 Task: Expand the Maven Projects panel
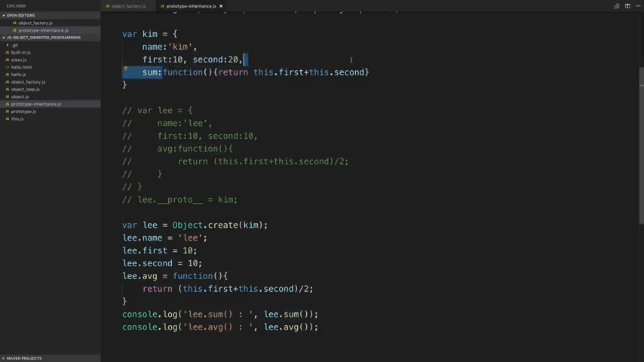tap(4, 358)
